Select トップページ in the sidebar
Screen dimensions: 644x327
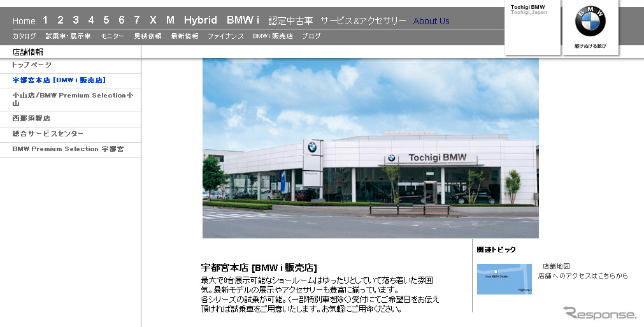(32, 65)
